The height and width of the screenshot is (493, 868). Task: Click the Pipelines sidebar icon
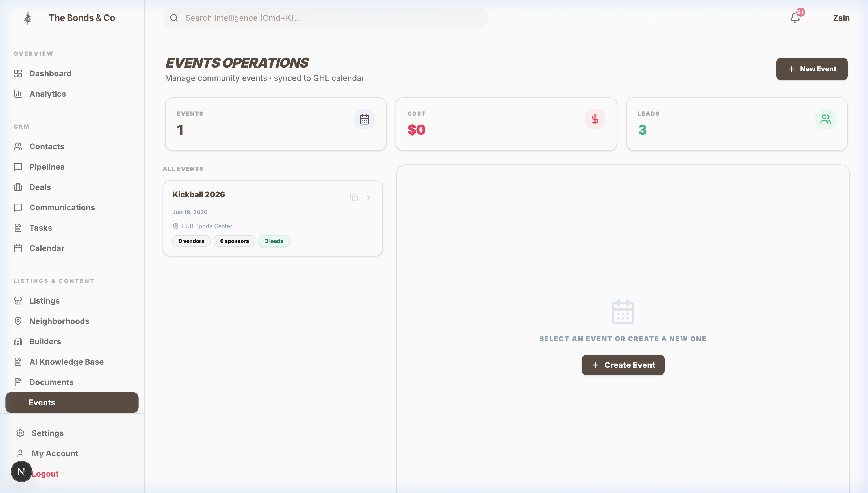click(x=18, y=167)
